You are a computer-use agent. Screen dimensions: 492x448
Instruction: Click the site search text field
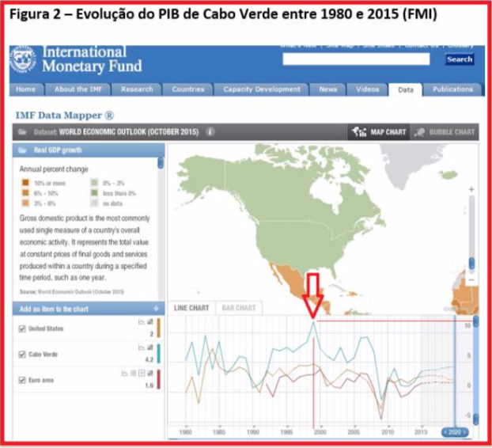click(356, 59)
